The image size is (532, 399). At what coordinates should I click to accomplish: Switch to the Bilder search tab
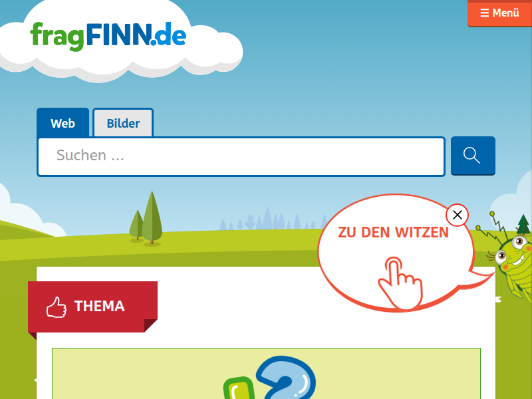click(123, 123)
